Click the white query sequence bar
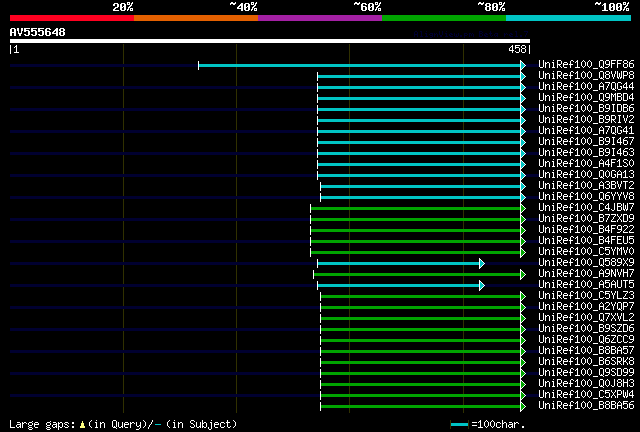Screen dimensions: 640x432 pyautogui.click(x=270, y=41)
